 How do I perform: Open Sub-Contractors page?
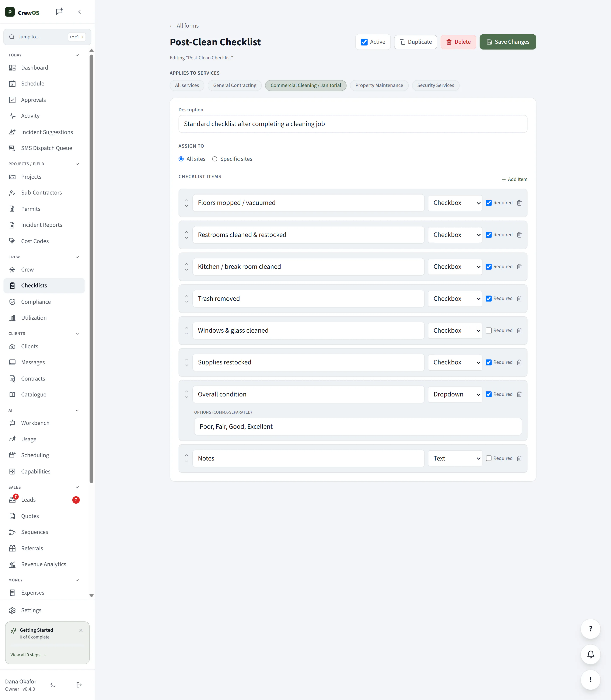pos(44,193)
